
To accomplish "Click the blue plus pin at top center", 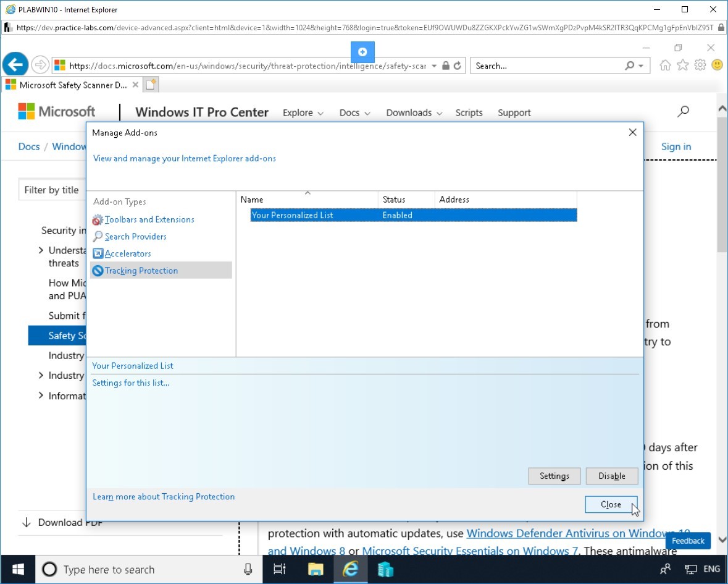I will pos(362,52).
